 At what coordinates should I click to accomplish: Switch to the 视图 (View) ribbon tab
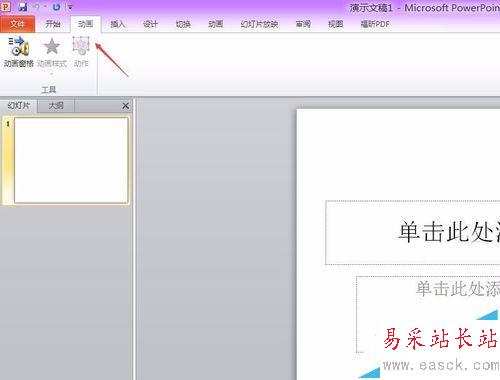[335, 24]
